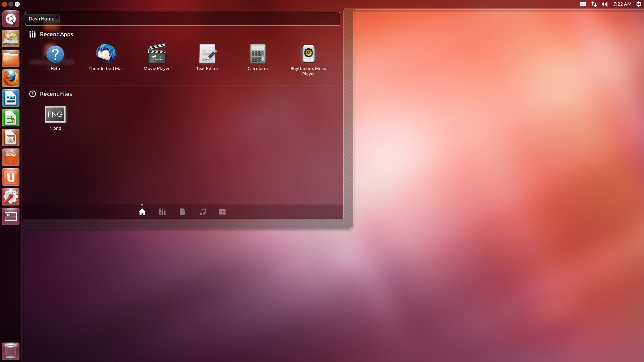
Task: Switch to Video lens in Dash
Action: tap(223, 211)
